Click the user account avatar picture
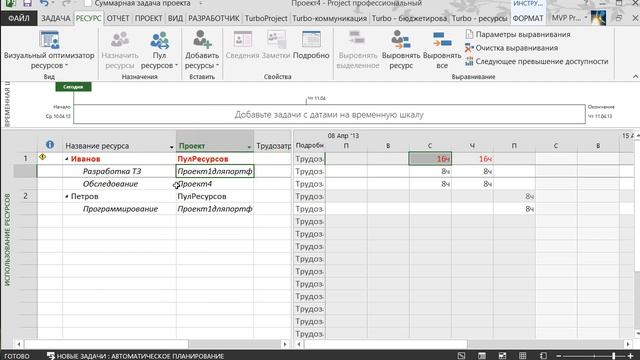This screenshot has width=640, height=360. coord(598,18)
